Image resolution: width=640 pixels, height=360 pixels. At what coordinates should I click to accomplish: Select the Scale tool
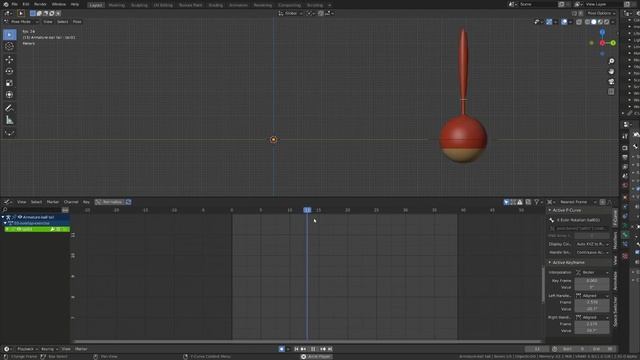pyautogui.click(x=9, y=83)
